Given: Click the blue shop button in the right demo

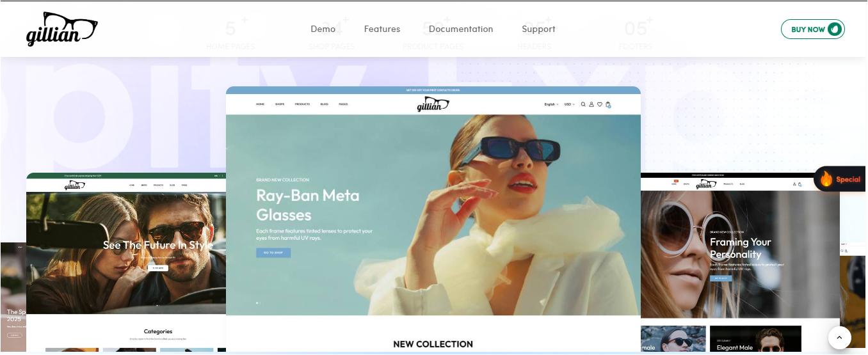Looking at the screenshot, I should (721, 278).
